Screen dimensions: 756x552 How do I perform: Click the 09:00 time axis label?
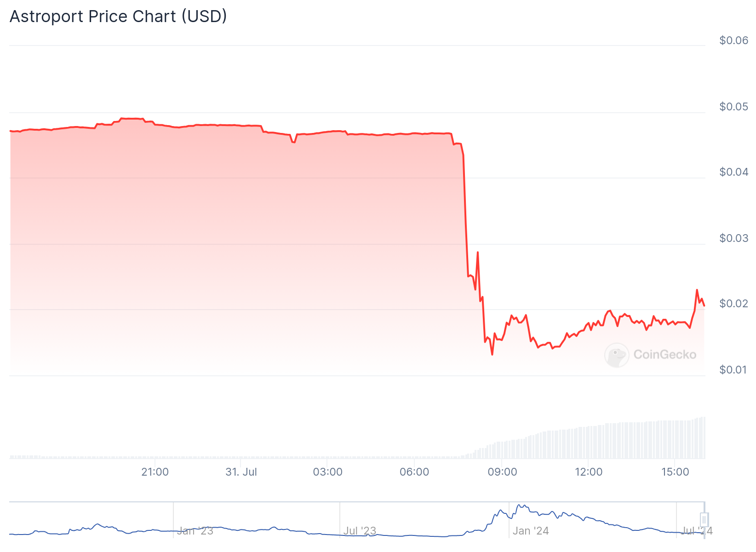[x=502, y=472]
